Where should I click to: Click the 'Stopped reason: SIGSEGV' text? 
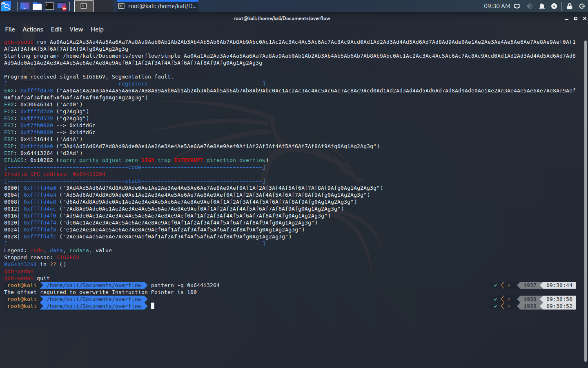tap(42, 258)
